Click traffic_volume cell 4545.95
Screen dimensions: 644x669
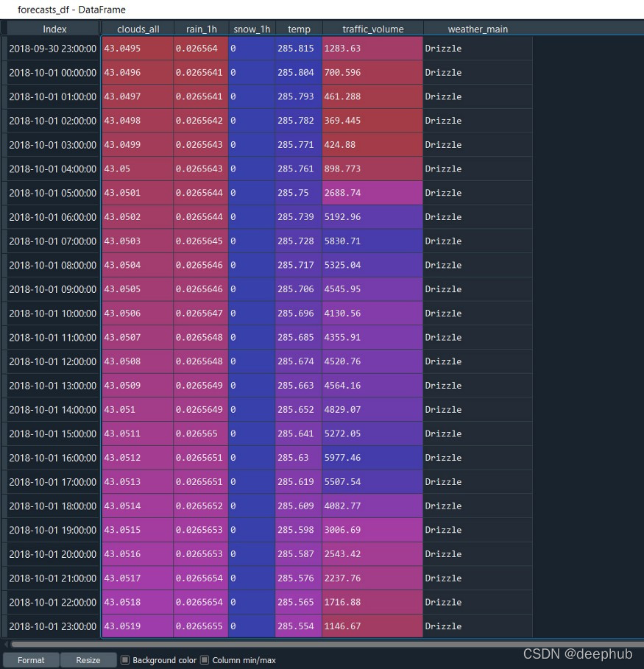tap(372, 289)
